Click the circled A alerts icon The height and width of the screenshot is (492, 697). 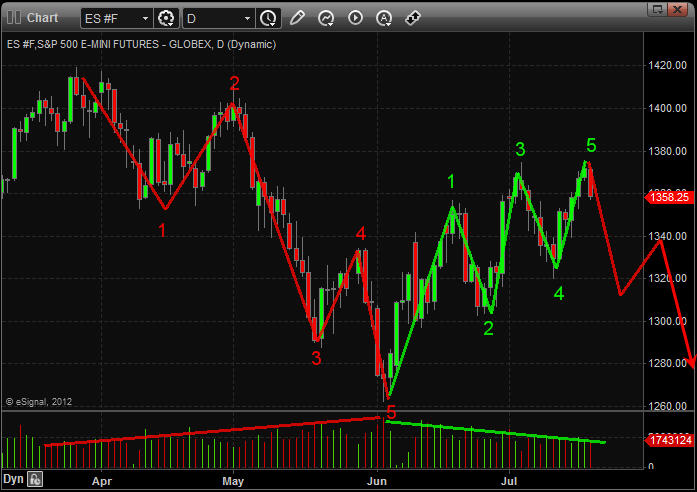(384, 18)
